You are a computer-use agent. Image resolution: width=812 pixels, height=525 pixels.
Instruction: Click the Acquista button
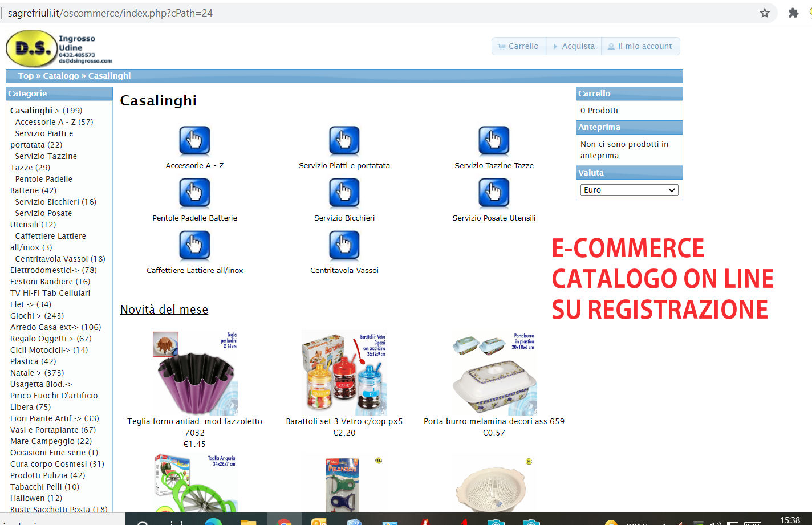(x=574, y=46)
